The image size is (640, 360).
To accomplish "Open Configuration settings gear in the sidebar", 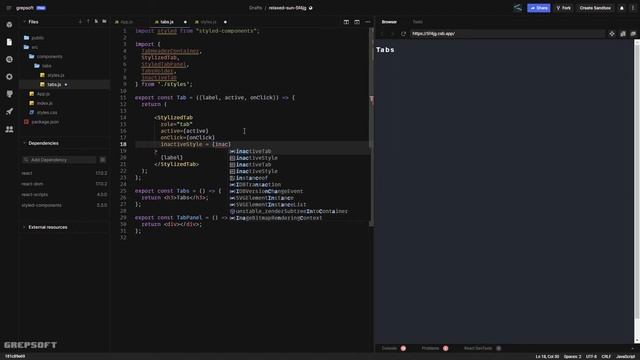I will [x=9, y=77].
